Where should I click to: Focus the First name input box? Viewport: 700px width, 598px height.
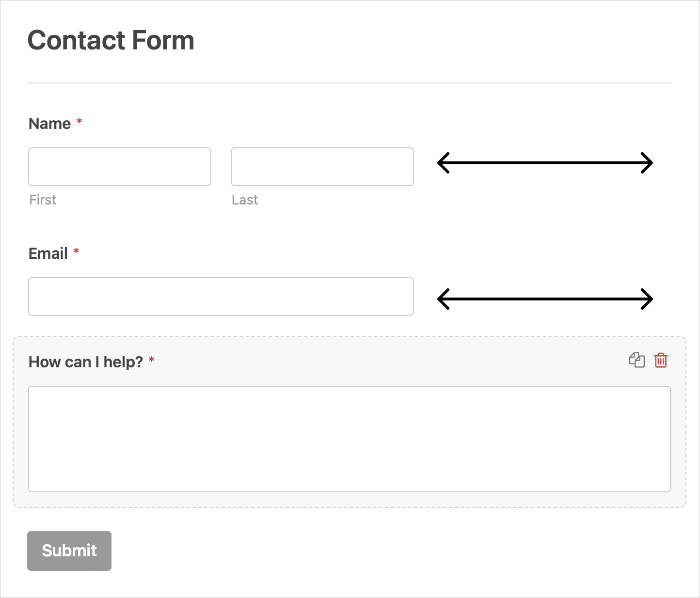pos(120,167)
